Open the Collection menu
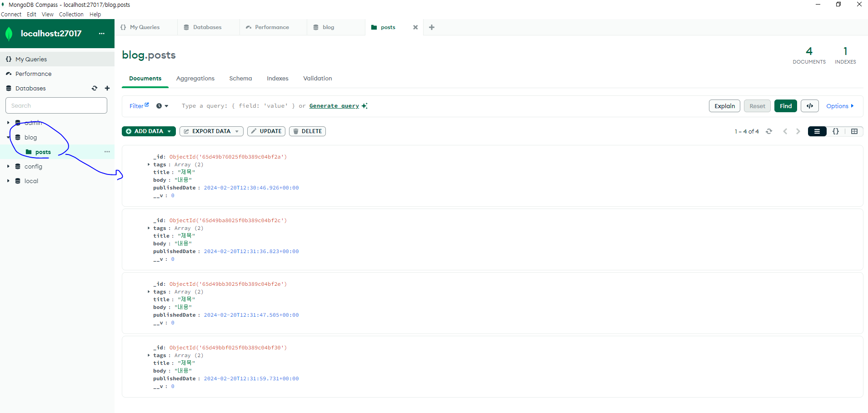This screenshot has height=413, width=868. click(x=71, y=15)
